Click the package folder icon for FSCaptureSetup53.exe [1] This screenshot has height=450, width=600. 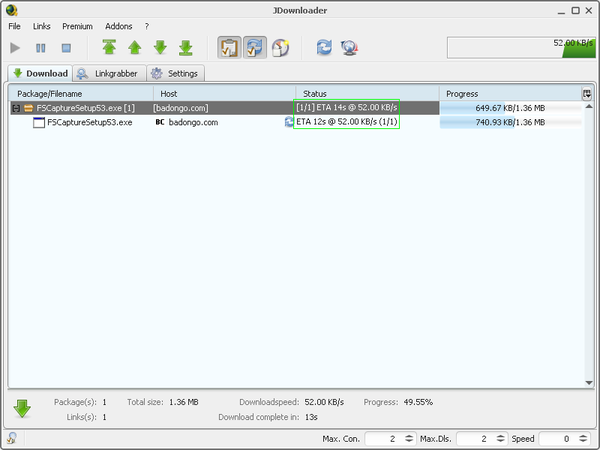[x=28, y=108]
